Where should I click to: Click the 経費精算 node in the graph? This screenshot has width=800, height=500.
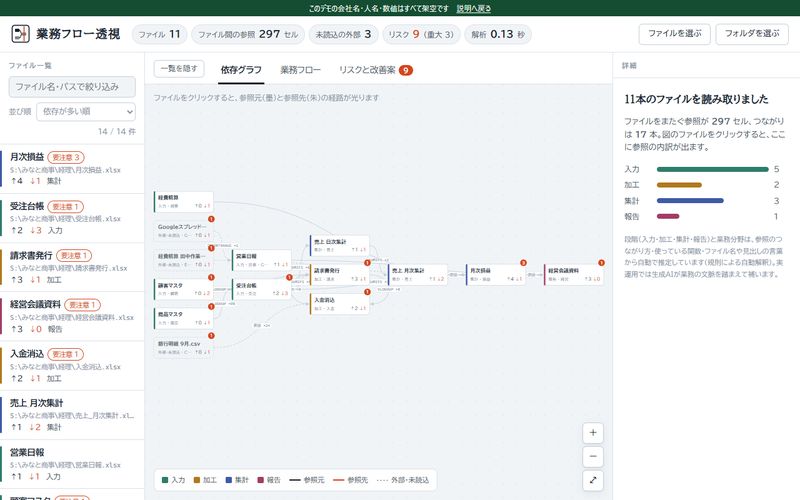pyautogui.click(x=184, y=202)
